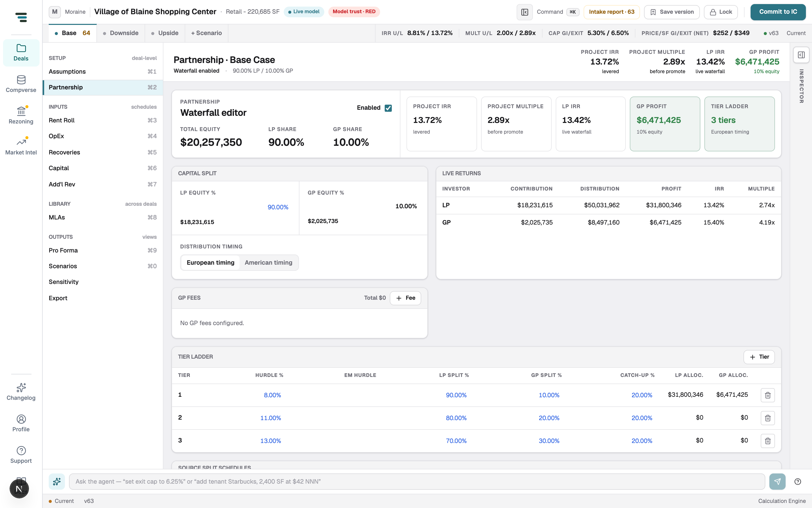Focus the Ask the agent input
The width and height of the screenshot is (812, 508).
click(x=417, y=482)
